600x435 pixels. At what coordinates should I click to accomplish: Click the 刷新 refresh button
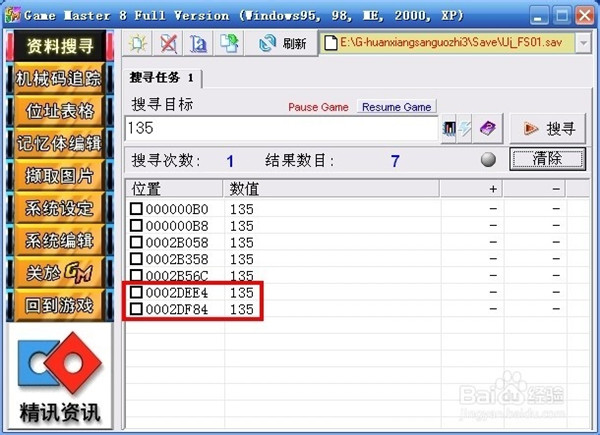282,43
